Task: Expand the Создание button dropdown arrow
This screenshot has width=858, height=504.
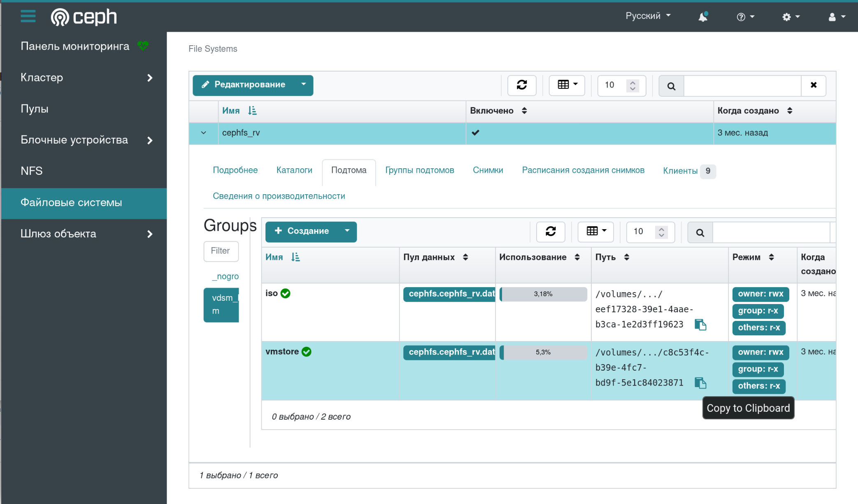Action: (x=347, y=231)
